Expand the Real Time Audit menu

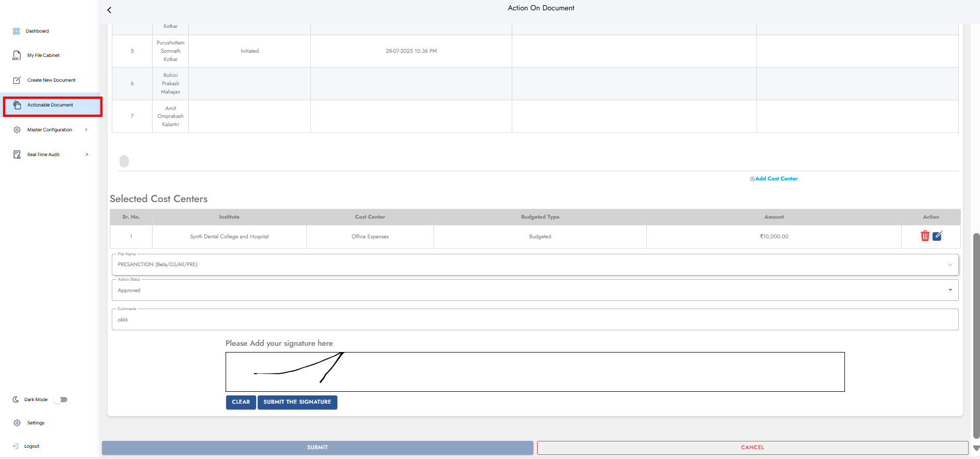[86, 155]
